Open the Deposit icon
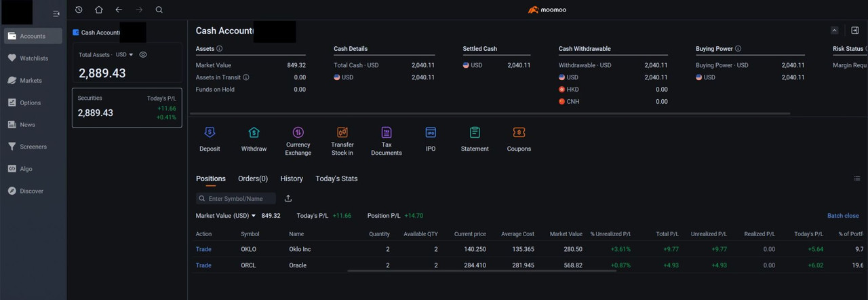Screen dimensions: 868x300 210,132
